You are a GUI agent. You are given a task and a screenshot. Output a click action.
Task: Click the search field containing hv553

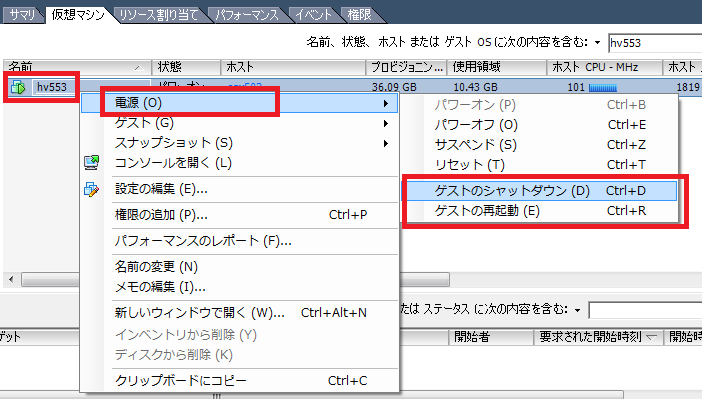pos(655,43)
